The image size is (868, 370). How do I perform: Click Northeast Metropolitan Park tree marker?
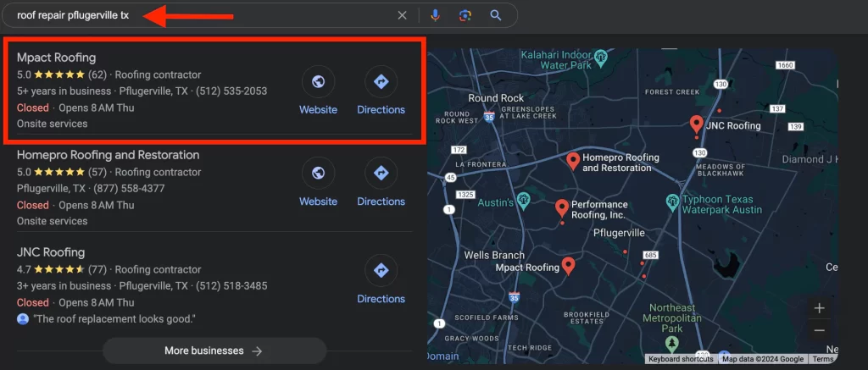672,343
